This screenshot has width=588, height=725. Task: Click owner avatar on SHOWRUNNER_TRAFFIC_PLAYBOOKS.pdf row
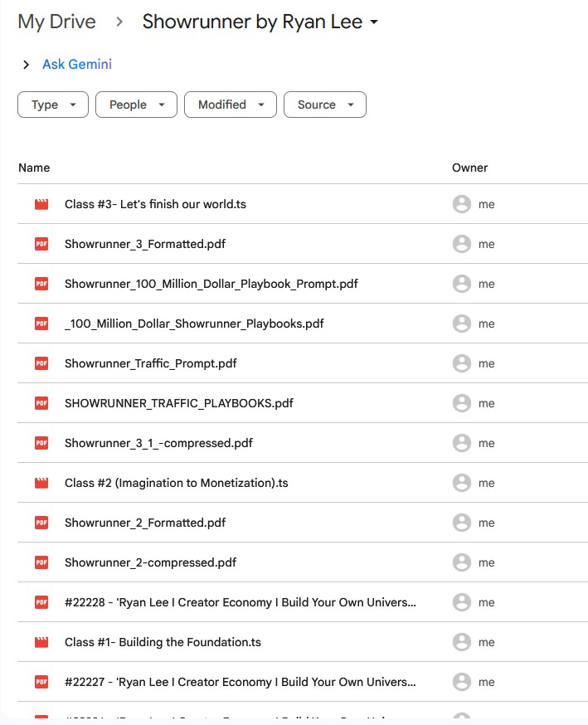(x=462, y=403)
